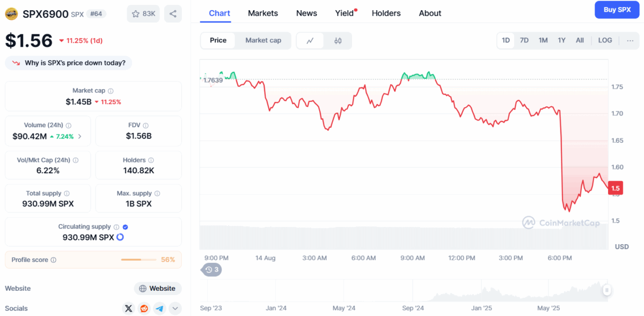Image resolution: width=644 pixels, height=316 pixels.
Task: Click the circulating supply progress ring icon
Action: (120, 237)
